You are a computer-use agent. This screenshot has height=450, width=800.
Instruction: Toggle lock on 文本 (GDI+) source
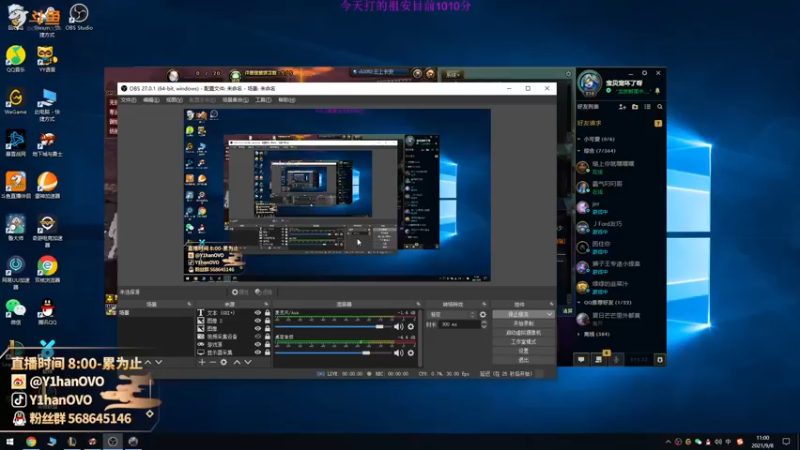pyautogui.click(x=267, y=313)
